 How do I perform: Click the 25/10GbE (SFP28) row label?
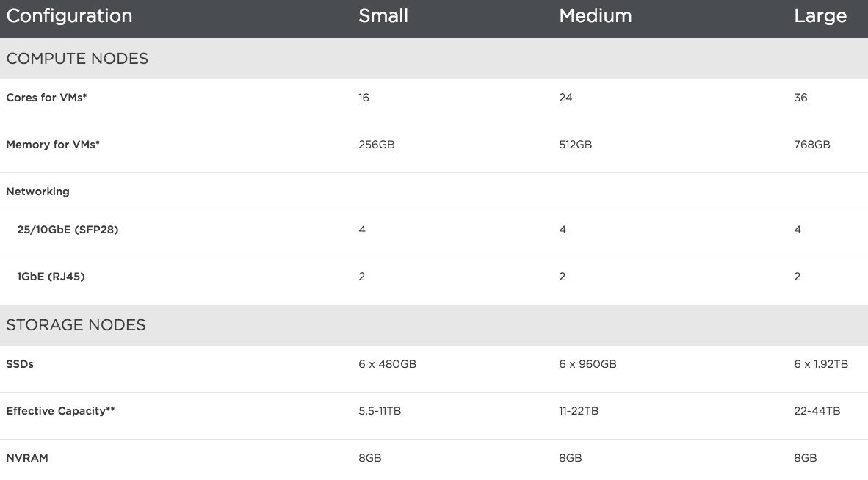(68, 230)
